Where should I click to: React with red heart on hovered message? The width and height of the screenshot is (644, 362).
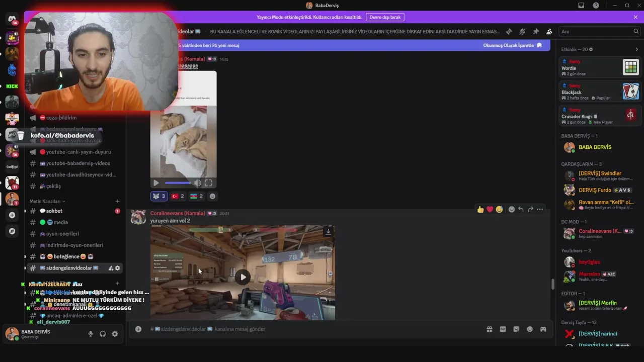490,209
